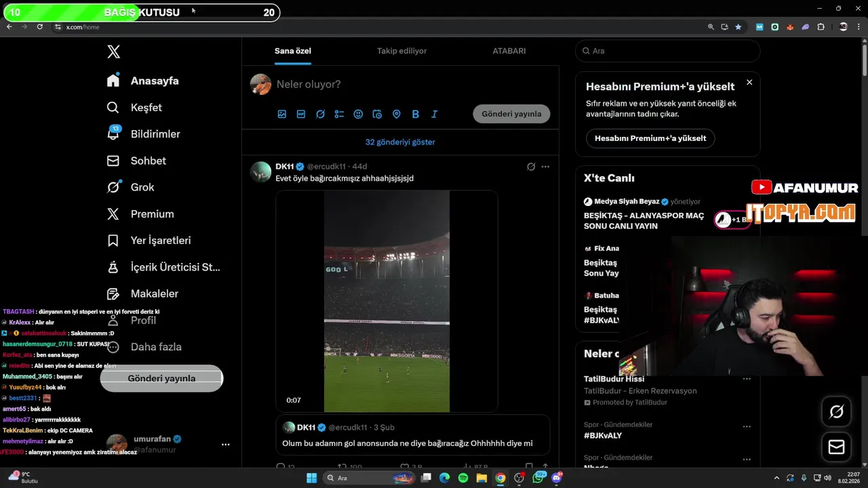
Task: Open Grok from the sidebar
Action: (131, 187)
